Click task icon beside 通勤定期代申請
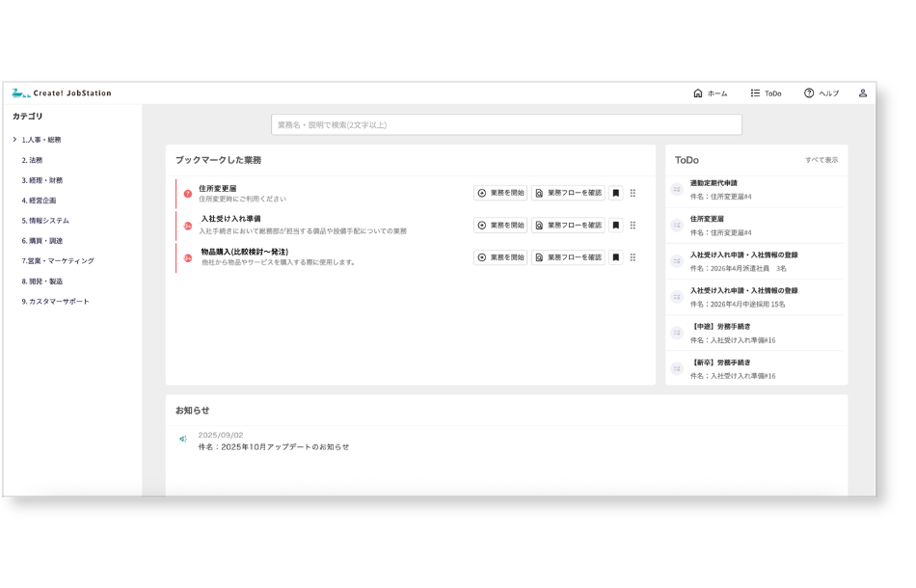 point(677,189)
